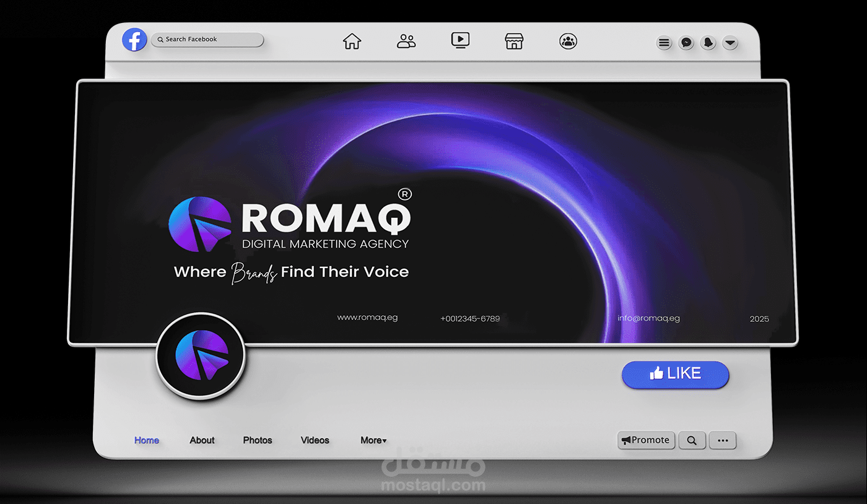The height and width of the screenshot is (504, 867).
Task: Click the 2025 text on cover
Action: 759,319
